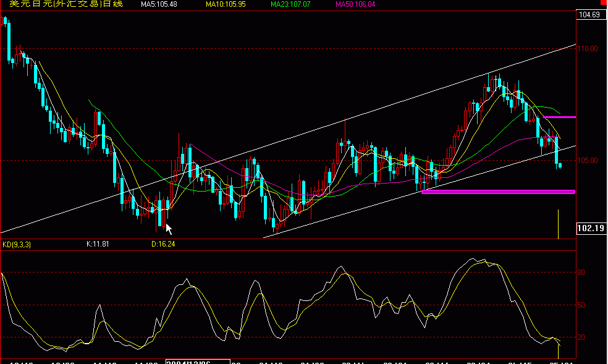The width and height of the screenshot is (608, 364).
Task: Click the 104.69 price box
Action: pos(591,15)
